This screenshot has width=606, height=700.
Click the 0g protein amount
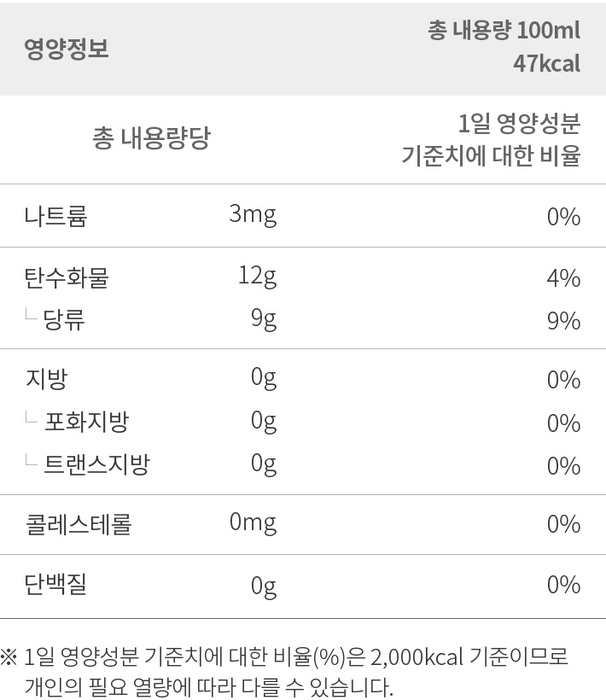coord(264,586)
